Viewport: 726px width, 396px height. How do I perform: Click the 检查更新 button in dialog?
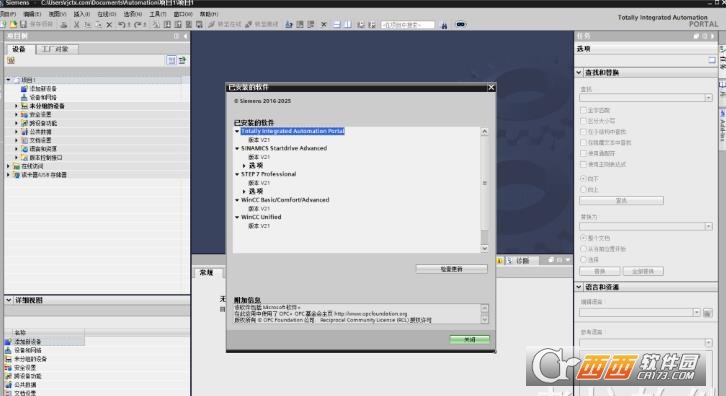coord(451,269)
